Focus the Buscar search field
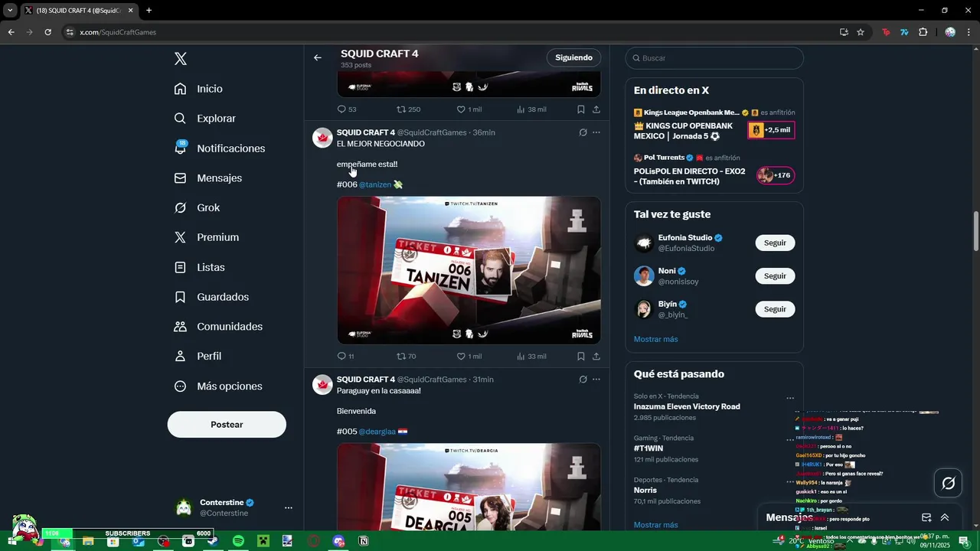Viewport: 980px width, 551px height. [x=714, y=58]
